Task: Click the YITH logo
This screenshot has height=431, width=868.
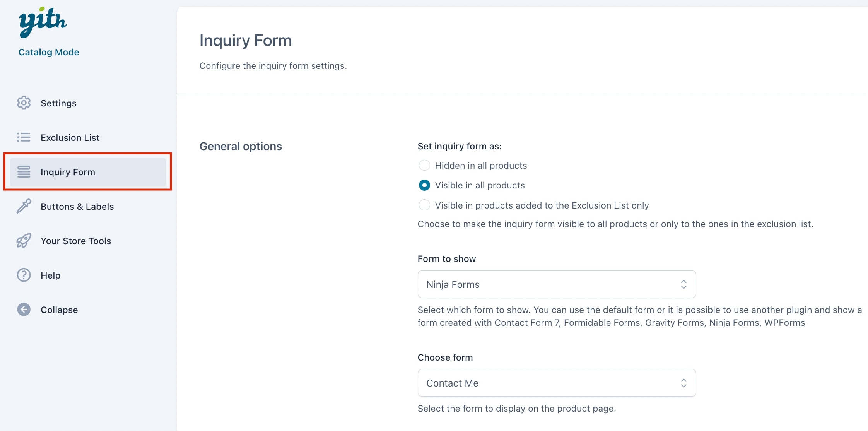Action: 43,22
